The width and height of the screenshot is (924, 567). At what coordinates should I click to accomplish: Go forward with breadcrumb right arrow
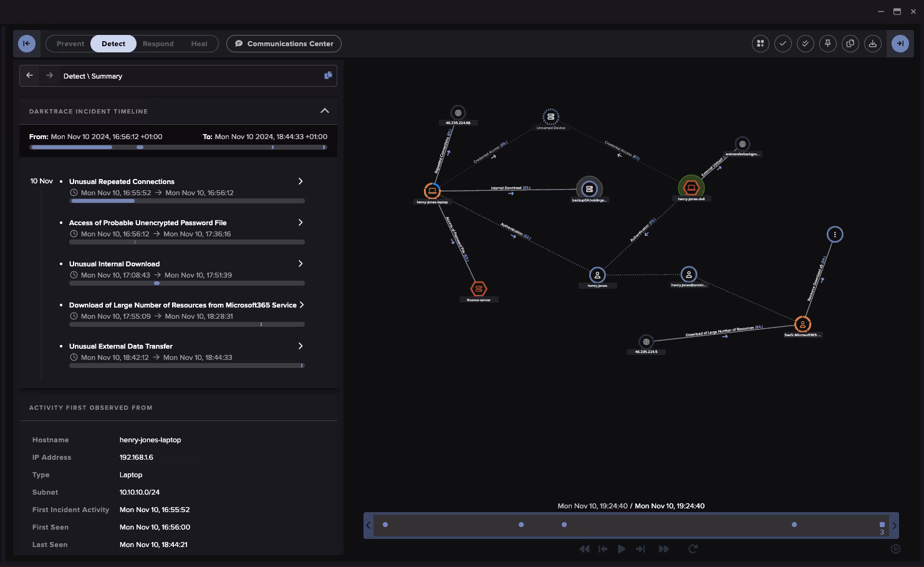click(49, 75)
